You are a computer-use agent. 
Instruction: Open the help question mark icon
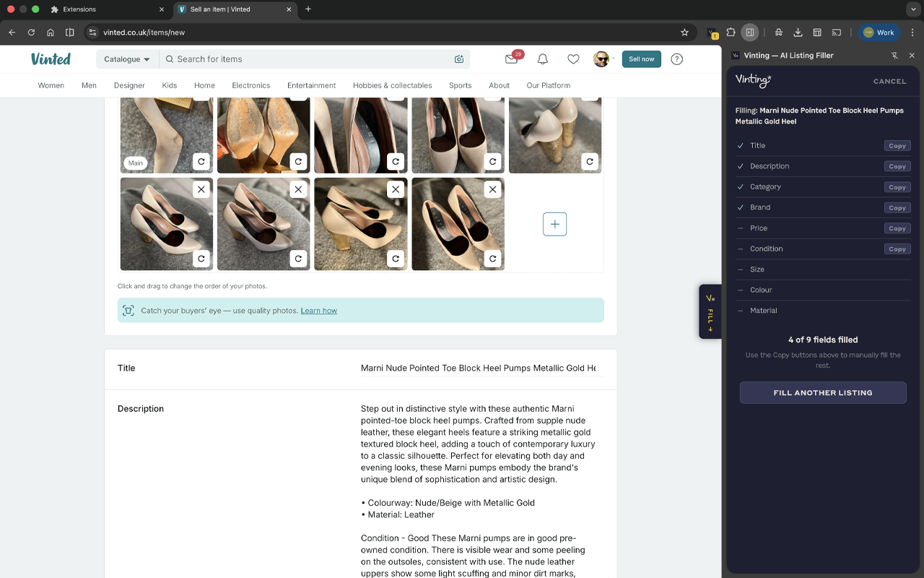(676, 59)
